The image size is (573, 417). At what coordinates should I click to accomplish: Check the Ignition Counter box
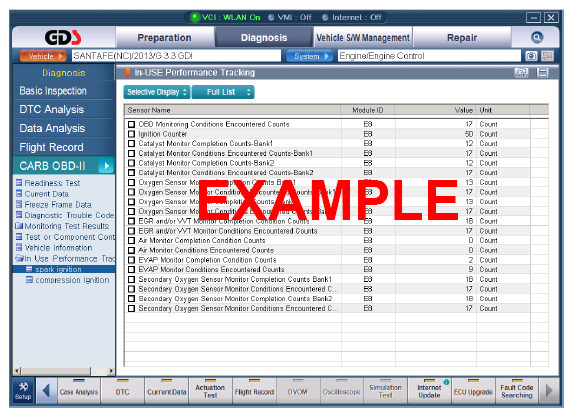[x=131, y=134]
